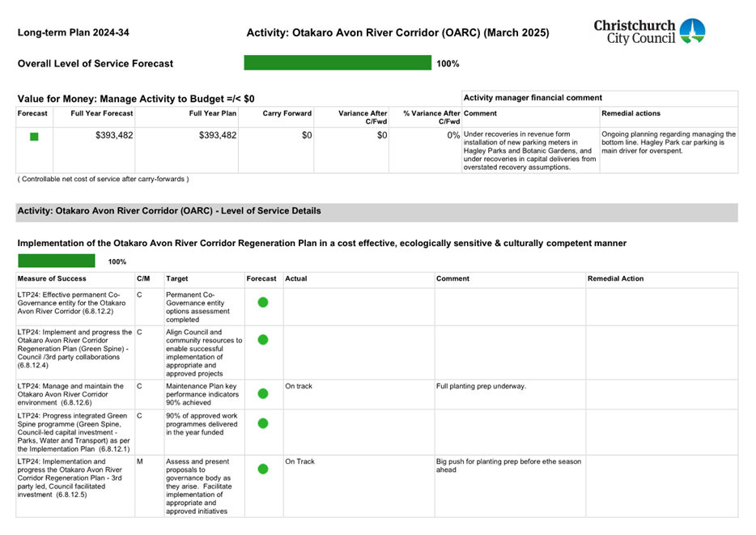Click 'Activity manager financial comment' header
The width and height of the screenshot is (756, 535).
pos(533,98)
